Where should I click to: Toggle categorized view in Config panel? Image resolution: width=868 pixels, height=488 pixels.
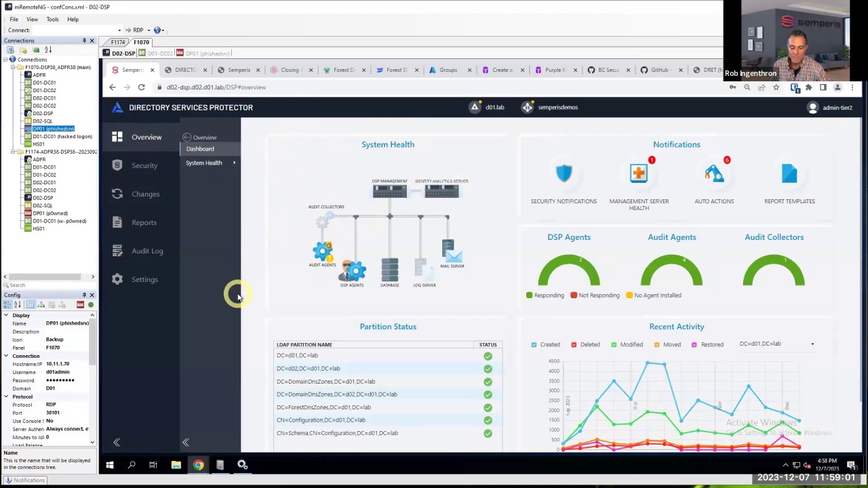[x=7, y=305]
